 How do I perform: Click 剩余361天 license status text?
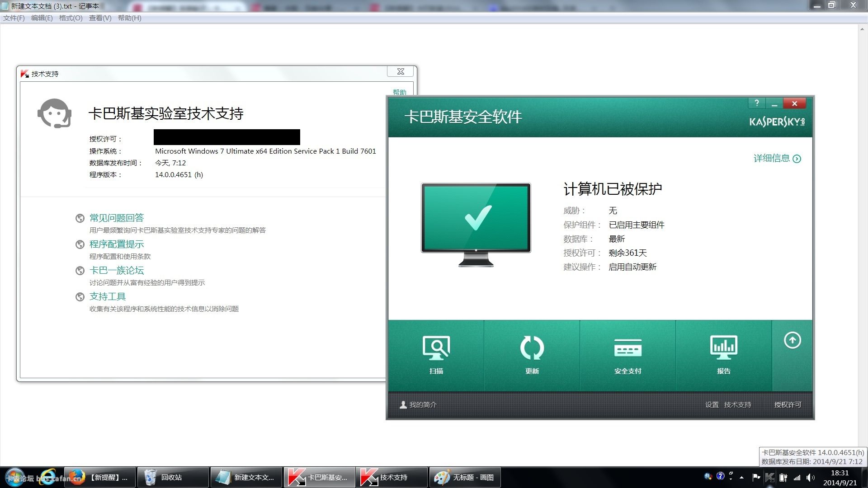pyautogui.click(x=627, y=253)
